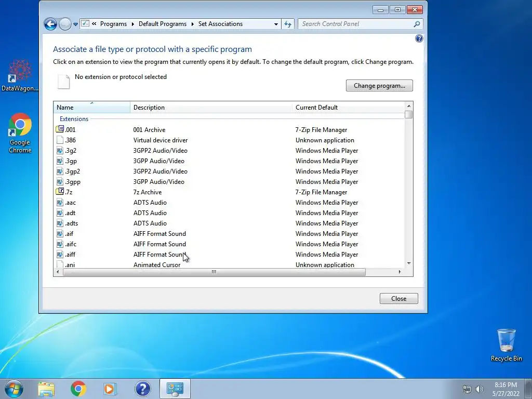Select the .3gpp media file icon

tap(60, 181)
